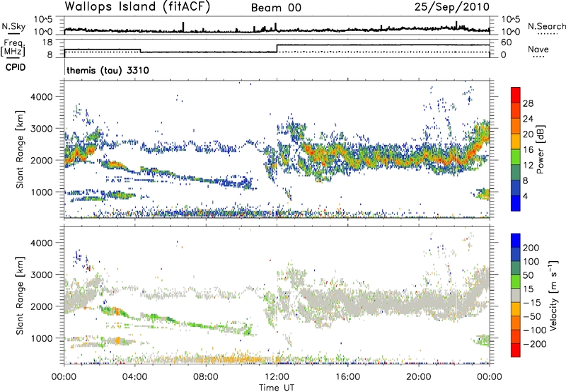Click the 'Time UT' axis title

click(277, 388)
